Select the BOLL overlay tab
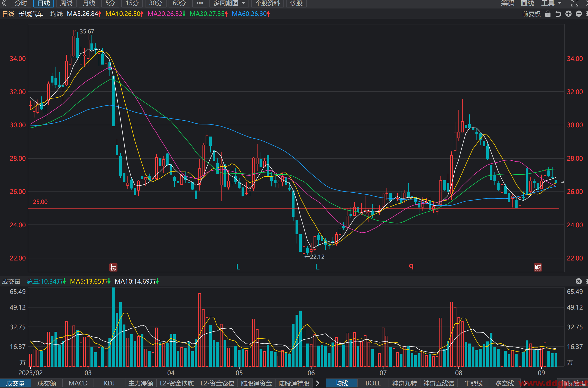 click(373, 383)
